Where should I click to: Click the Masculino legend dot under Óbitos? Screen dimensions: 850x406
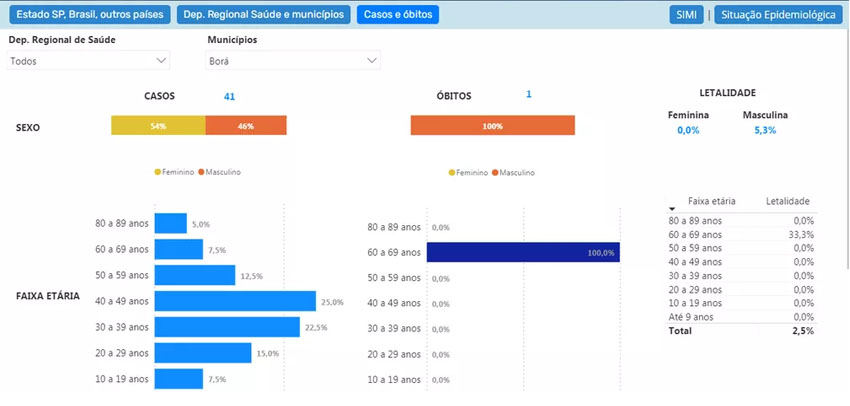[x=495, y=173]
